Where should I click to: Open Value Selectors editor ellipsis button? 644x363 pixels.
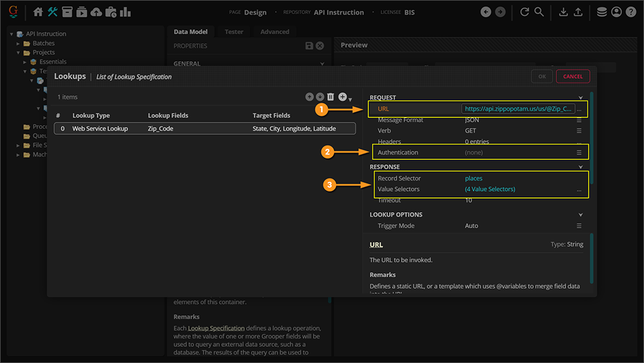[x=579, y=190]
